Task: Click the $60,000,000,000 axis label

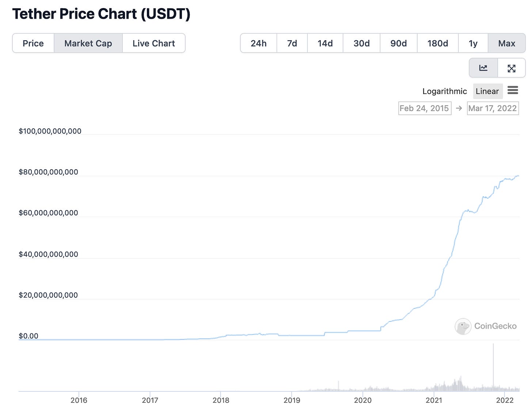Action: point(48,213)
